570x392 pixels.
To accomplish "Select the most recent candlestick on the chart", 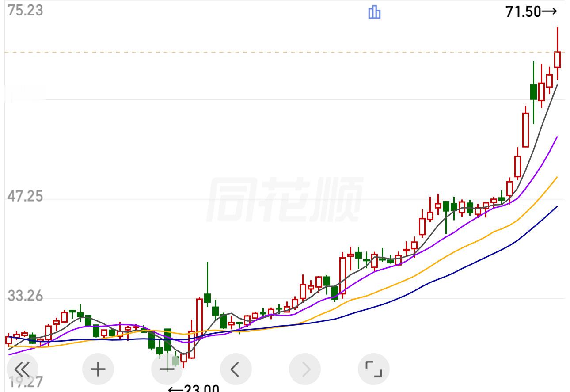I will 557,53.
